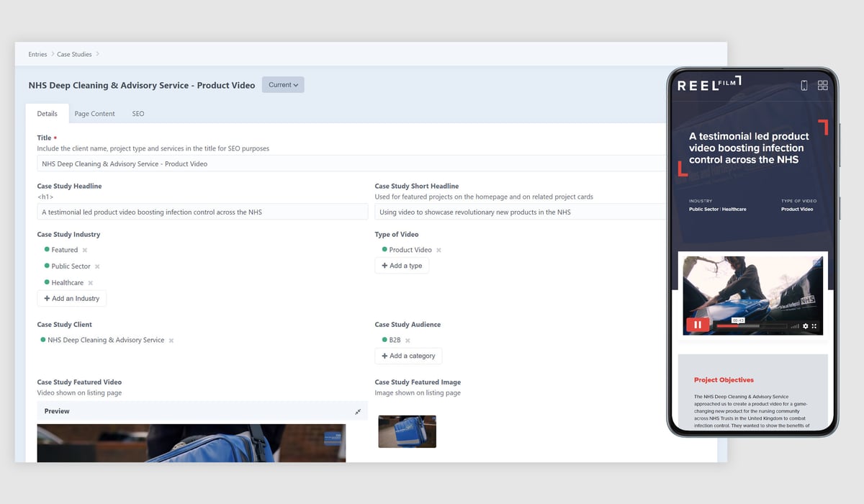864x504 pixels.
Task: Open video settings gear in mobile player
Action: (805, 326)
